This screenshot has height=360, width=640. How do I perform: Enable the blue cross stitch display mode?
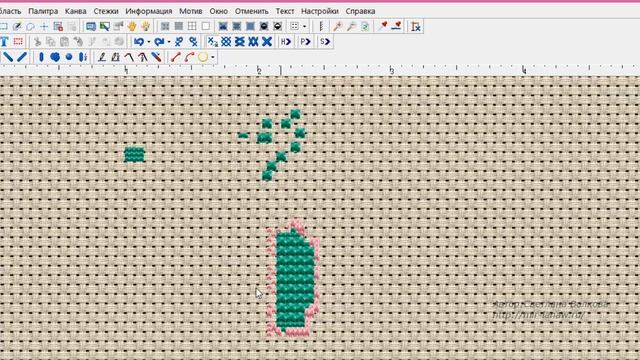coord(223,27)
